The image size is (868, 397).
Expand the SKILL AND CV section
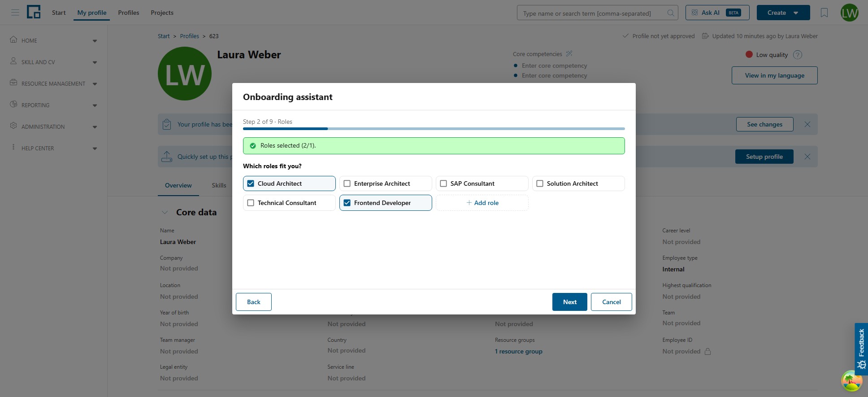(95, 62)
